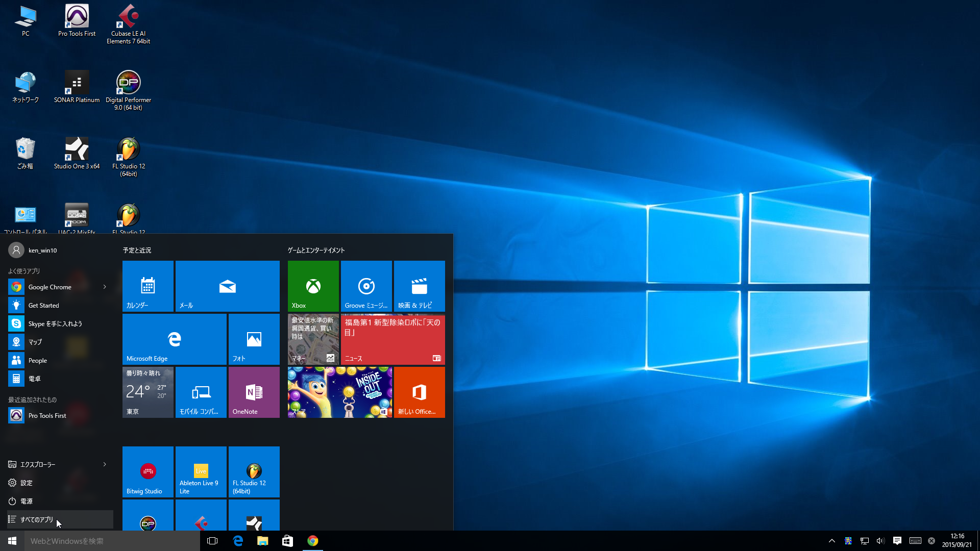Click the 予定と近況 group heading
This screenshot has height=551, width=980.
click(x=137, y=250)
